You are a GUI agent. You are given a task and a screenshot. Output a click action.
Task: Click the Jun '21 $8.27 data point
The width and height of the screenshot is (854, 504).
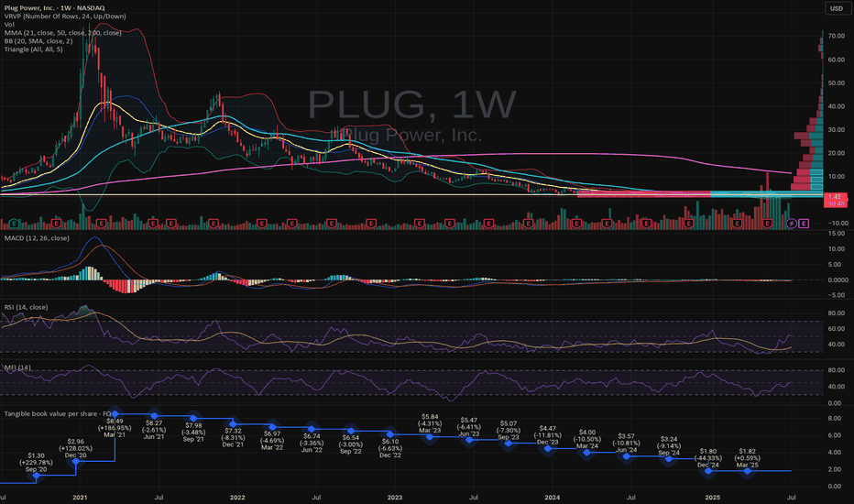[154, 416]
